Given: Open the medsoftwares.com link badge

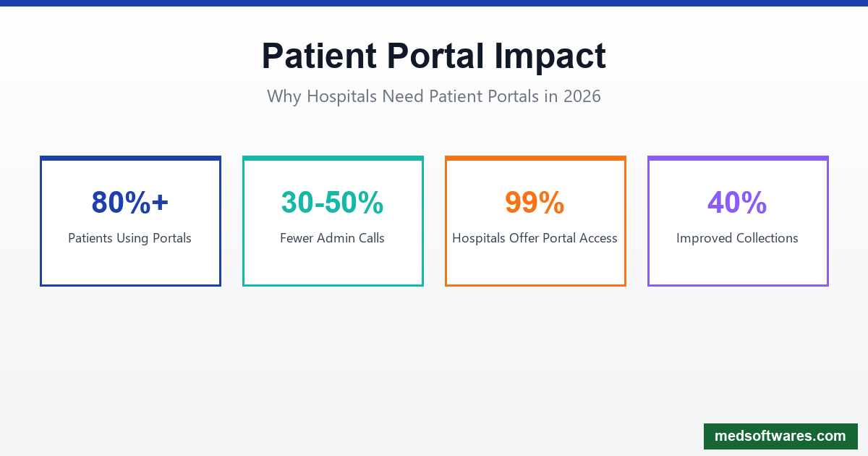Looking at the screenshot, I should point(780,436).
